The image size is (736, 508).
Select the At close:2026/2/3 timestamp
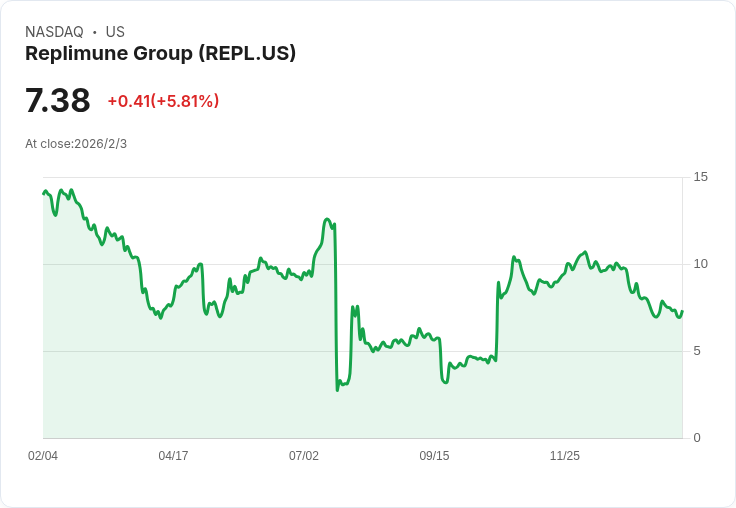(x=76, y=144)
